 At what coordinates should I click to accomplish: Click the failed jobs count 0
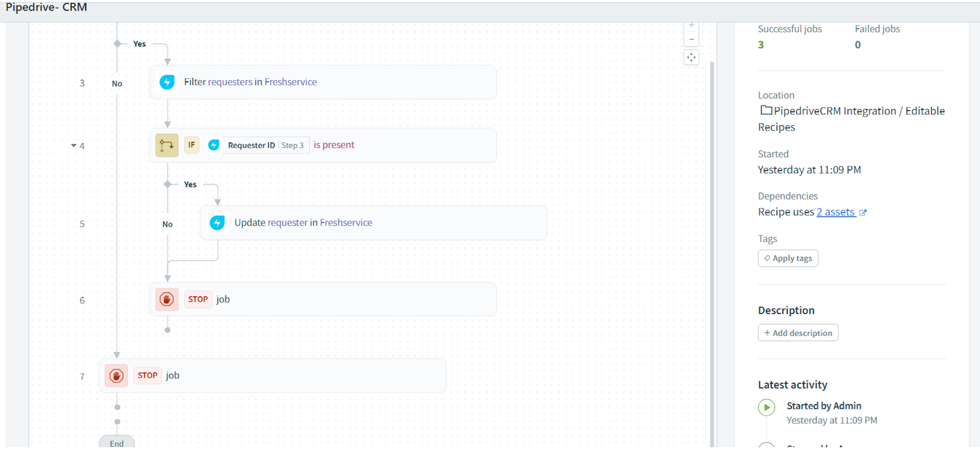point(858,45)
